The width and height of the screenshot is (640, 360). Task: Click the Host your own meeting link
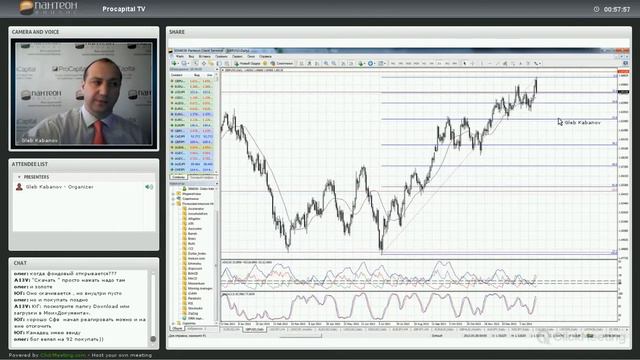click(x=122, y=356)
